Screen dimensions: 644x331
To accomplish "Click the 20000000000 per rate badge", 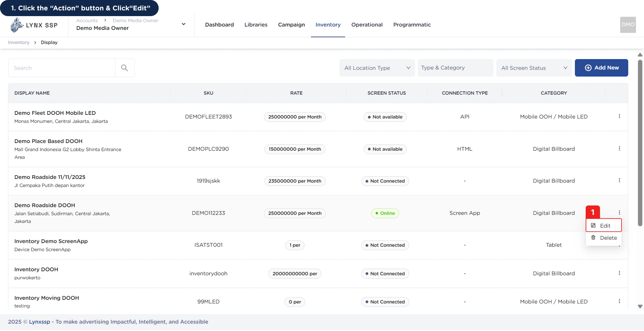I will pyautogui.click(x=295, y=274).
